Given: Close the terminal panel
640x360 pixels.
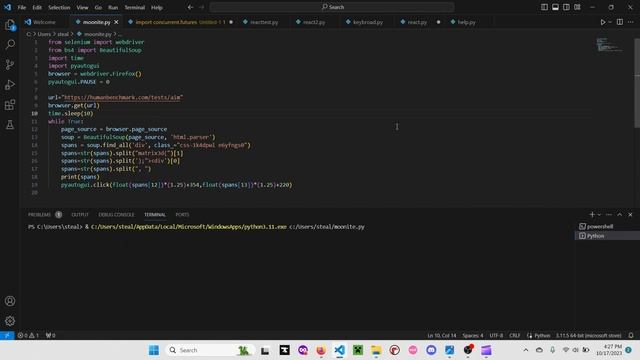Looking at the screenshot, I should click(630, 214).
